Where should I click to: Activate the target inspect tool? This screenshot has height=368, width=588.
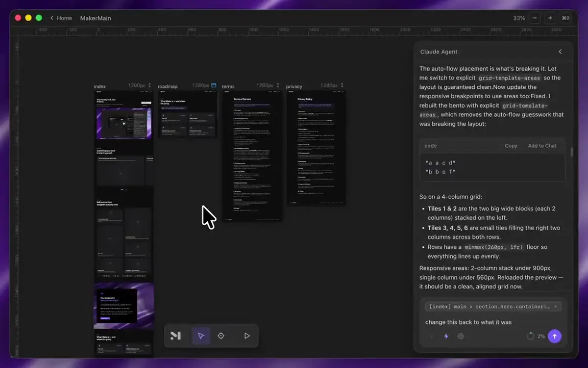[x=221, y=336]
